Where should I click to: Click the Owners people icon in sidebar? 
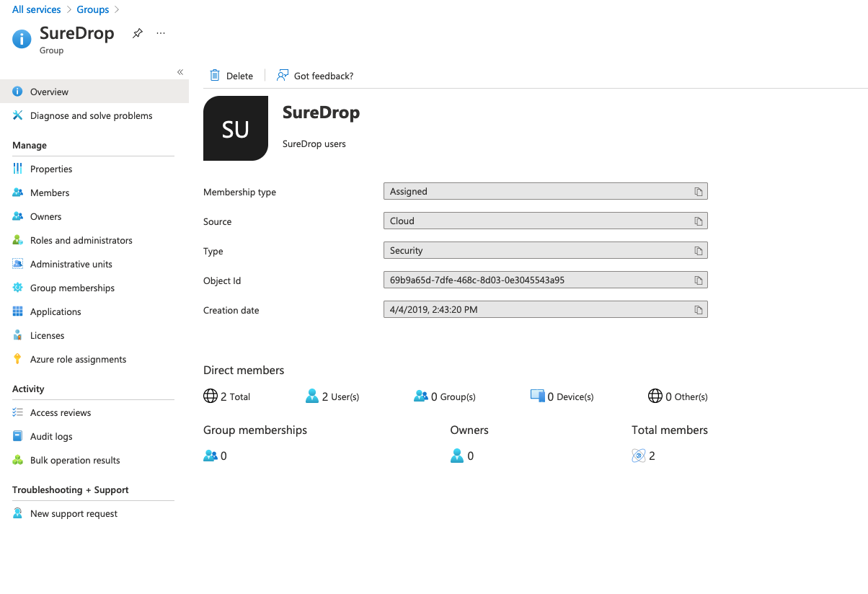(18, 216)
